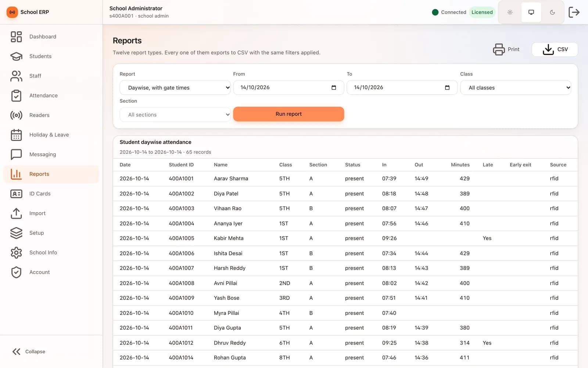
Task: Go to Messaging menu label
Action: pos(43,155)
